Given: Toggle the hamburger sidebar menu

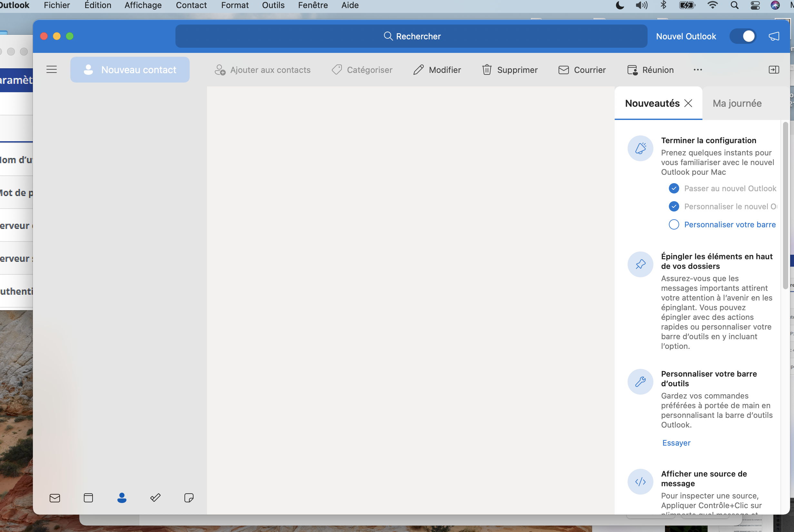Looking at the screenshot, I should pyautogui.click(x=52, y=70).
